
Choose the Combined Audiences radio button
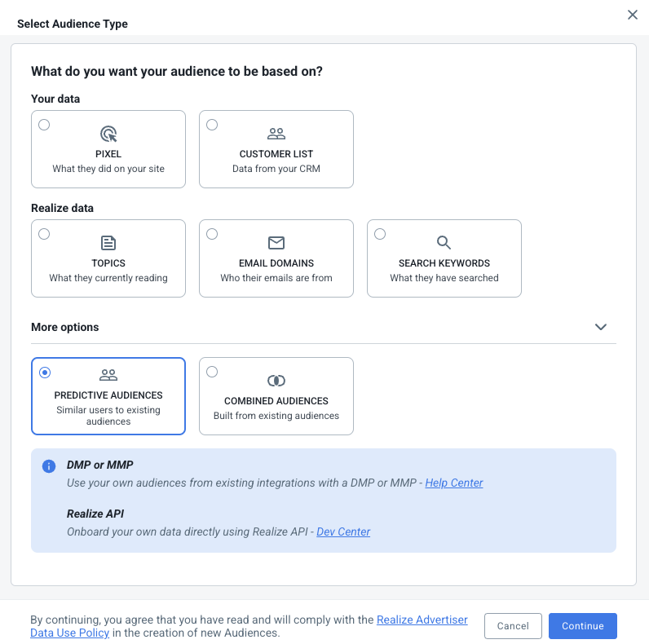point(212,372)
